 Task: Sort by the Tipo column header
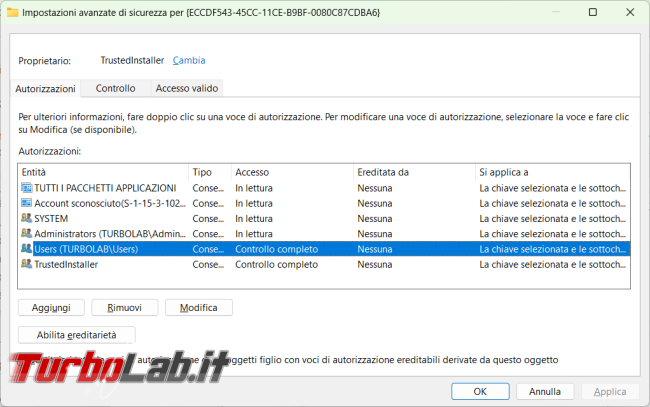[210, 172]
